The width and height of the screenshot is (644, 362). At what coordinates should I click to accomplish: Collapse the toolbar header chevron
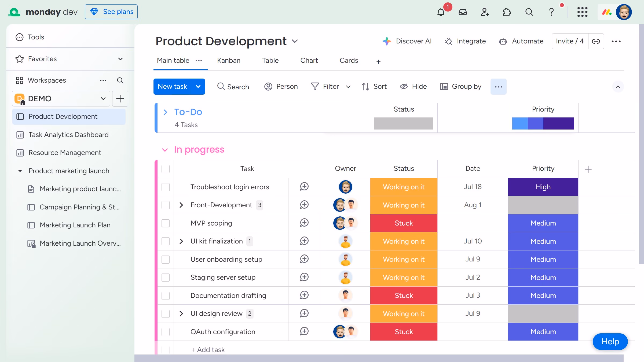coord(618,87)
